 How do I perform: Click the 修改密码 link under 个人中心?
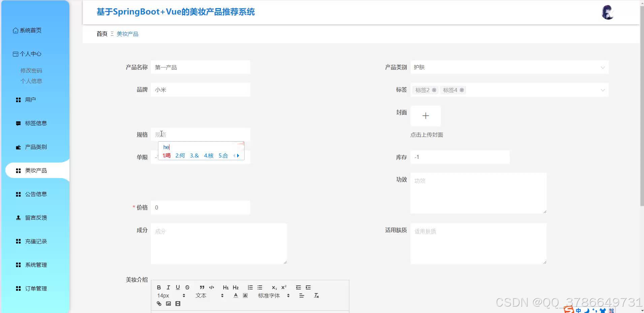pos(31,70)
